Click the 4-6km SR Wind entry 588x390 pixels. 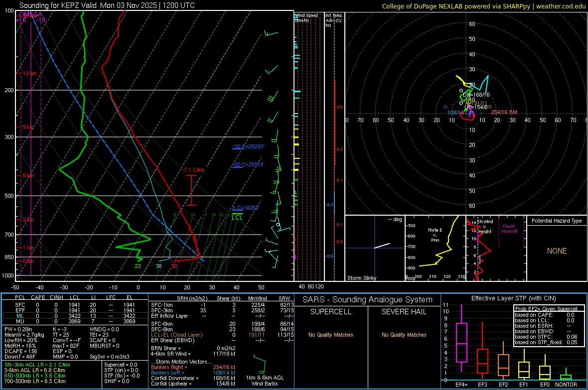pos(193,354)
